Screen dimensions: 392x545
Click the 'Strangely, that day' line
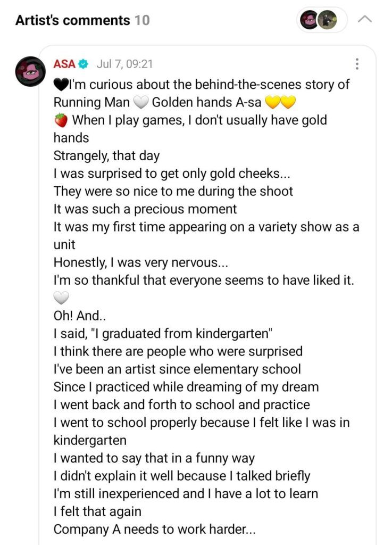pyautogui.click(x=106, y=156)
